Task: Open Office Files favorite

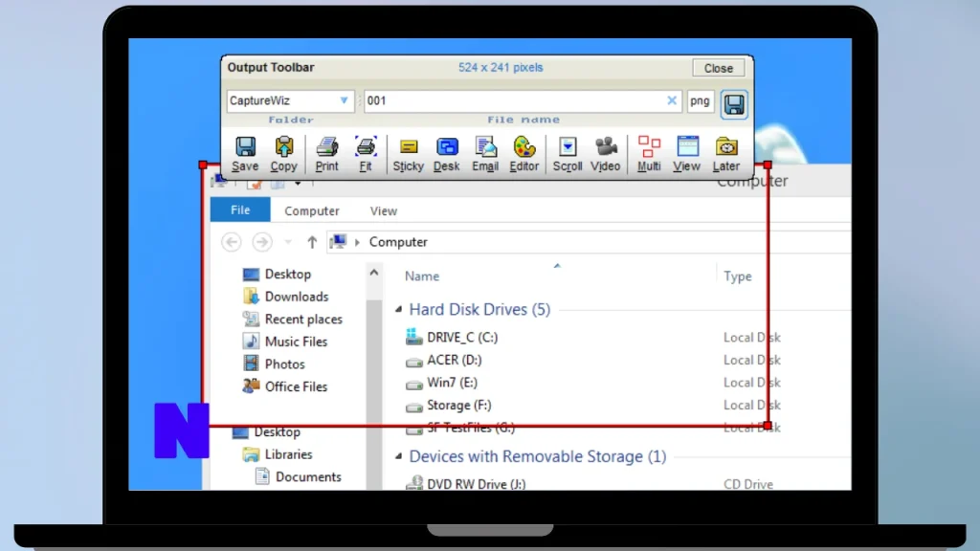Action: (x=285, y=386)
